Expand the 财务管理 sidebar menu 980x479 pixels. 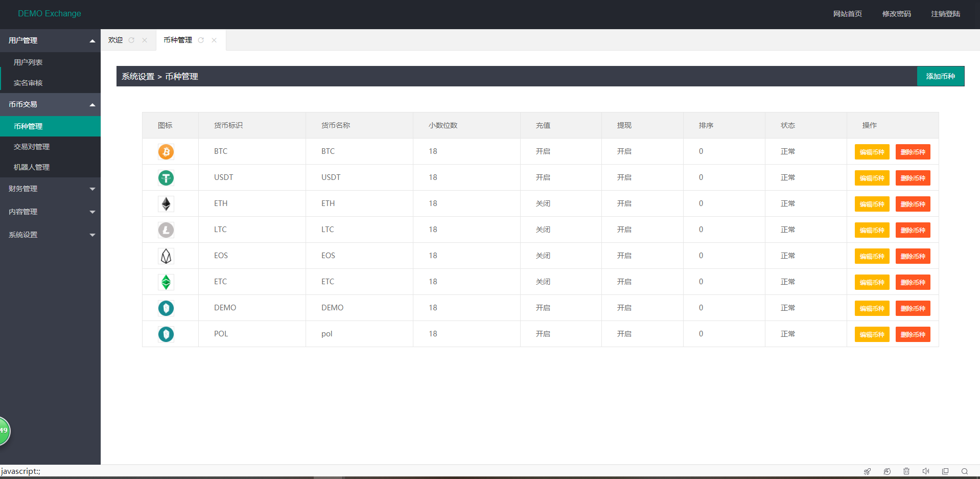pos(50,189)
